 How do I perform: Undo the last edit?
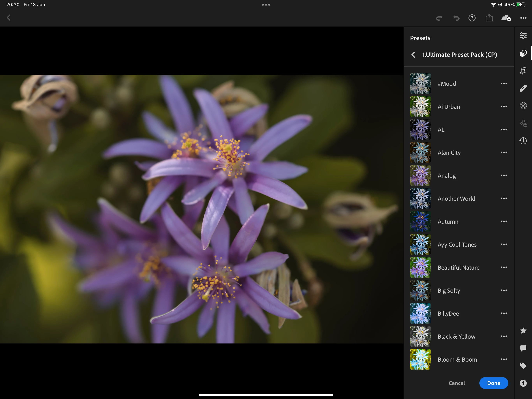click(x=456, y=18)
